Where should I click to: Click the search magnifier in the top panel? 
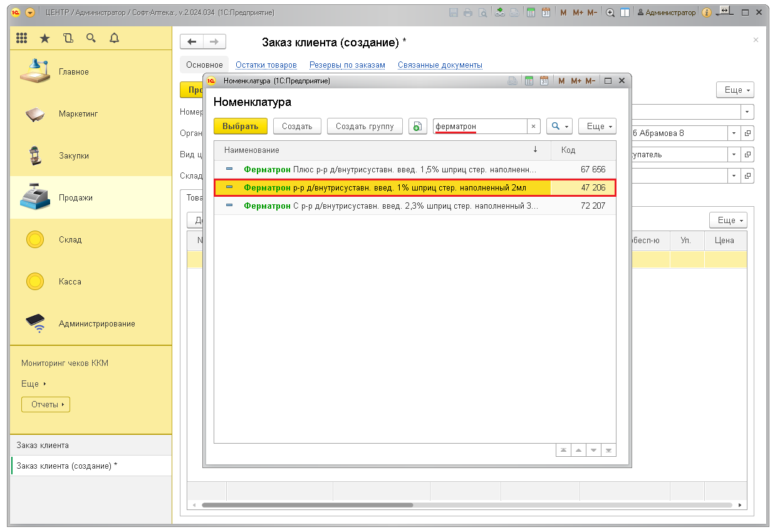coord(91,38)
